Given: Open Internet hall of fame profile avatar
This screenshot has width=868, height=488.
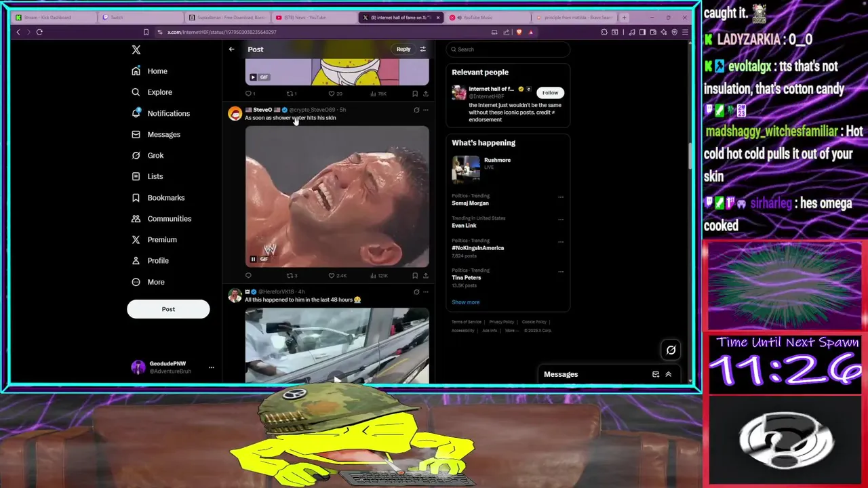Looking at the screenshot, I should (x=459, y=92).
